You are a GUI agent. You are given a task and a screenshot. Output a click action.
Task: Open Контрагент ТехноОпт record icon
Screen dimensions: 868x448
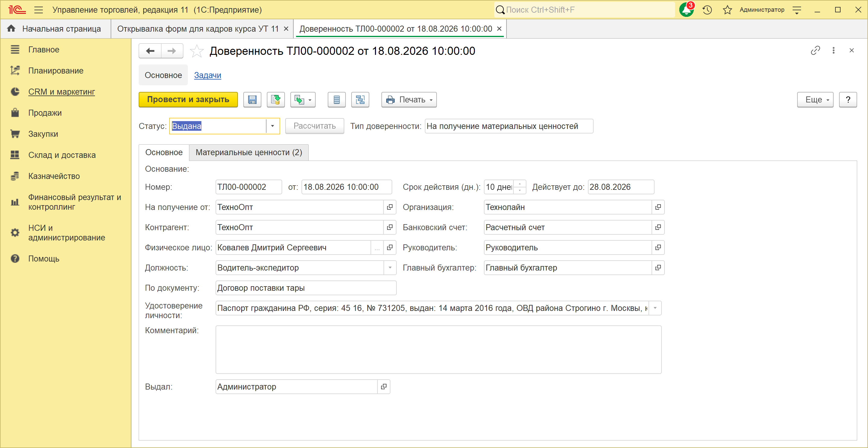[x=390, y=227]
